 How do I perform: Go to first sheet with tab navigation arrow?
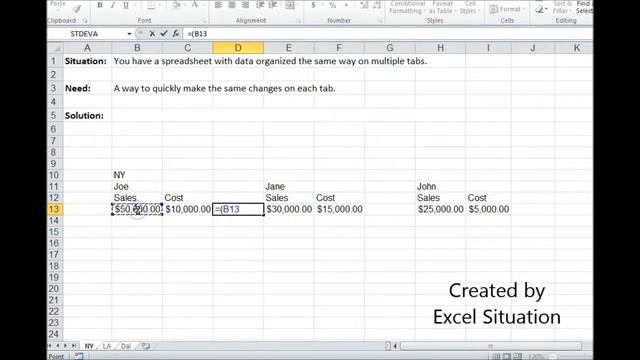(x=50, y=346)
